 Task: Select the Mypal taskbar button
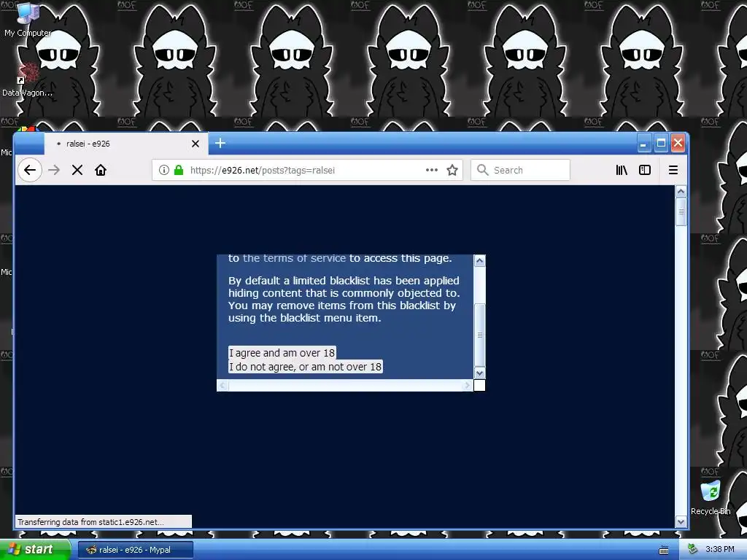[135, 550]
